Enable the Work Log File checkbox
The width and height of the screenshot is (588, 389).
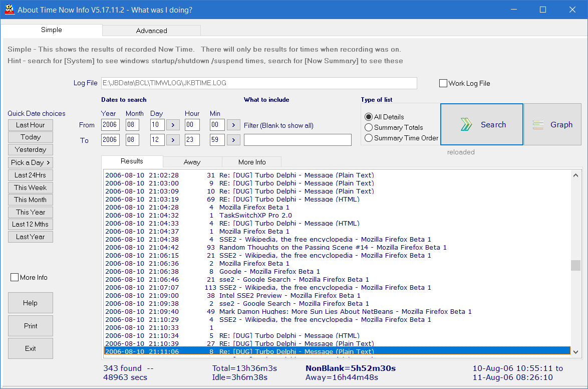443,84
